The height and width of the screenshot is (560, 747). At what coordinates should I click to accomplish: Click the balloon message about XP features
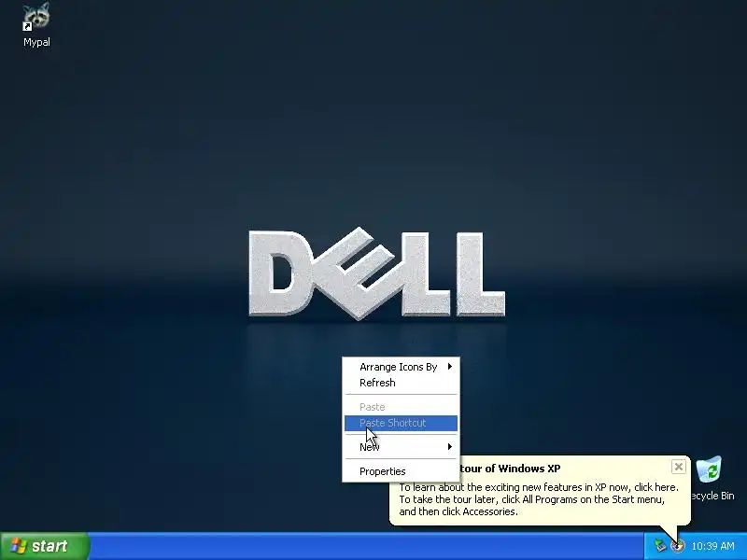pyautogui.click(x=539, y=499)
